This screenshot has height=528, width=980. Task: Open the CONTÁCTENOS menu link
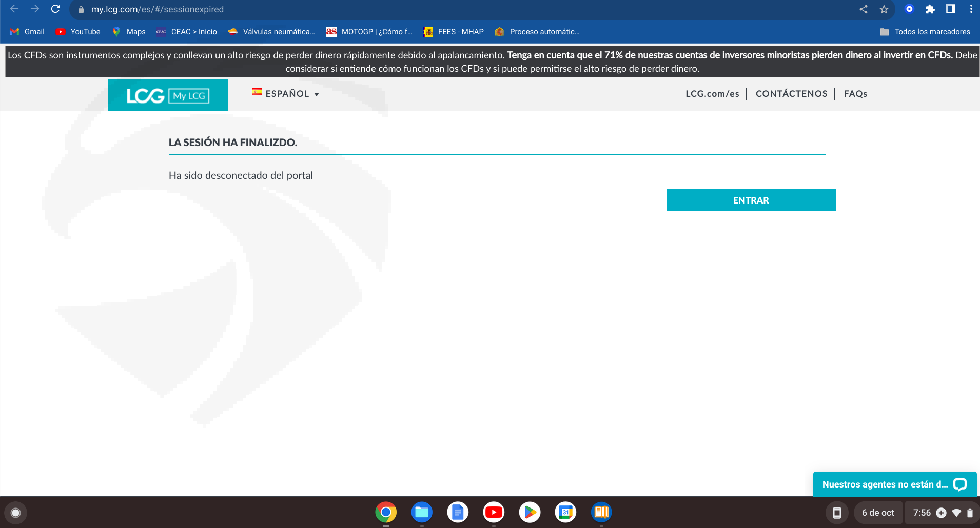tap(791, 94)
